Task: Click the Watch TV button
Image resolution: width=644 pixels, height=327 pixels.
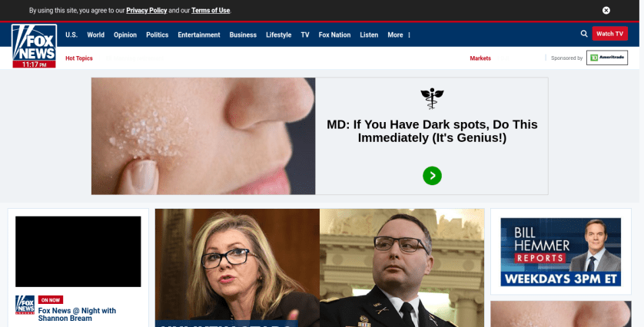Action: (610, 34)
